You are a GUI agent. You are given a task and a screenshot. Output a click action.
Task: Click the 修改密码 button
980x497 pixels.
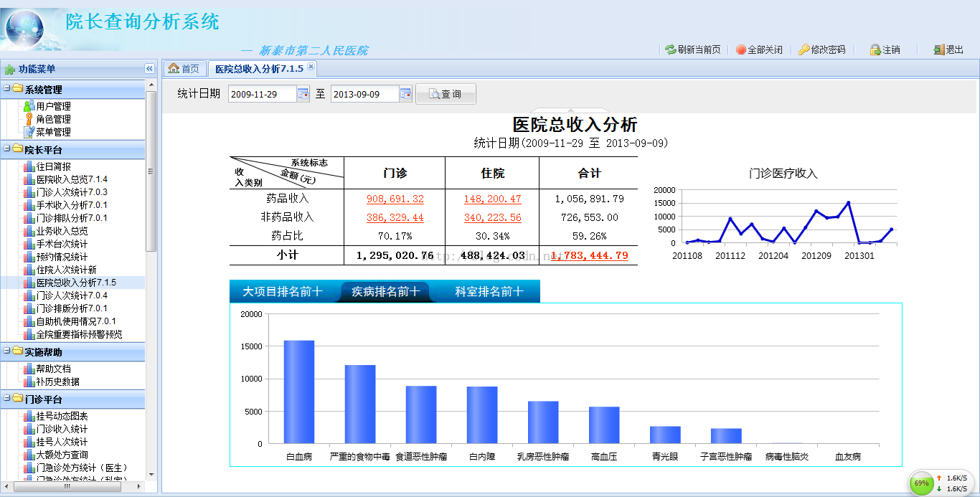822,49
